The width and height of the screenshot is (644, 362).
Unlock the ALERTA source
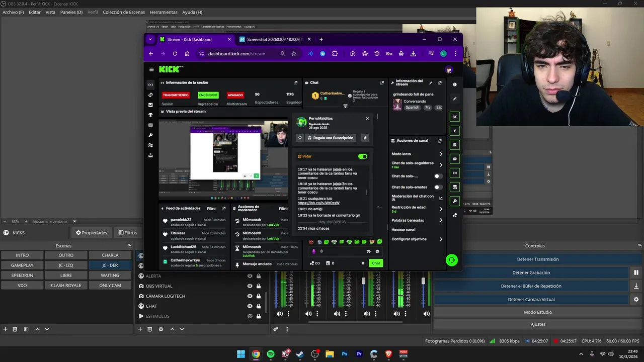[259, 276]
